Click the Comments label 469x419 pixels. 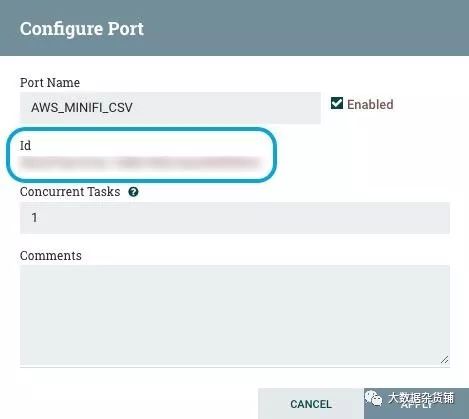(x=51, y=256)
